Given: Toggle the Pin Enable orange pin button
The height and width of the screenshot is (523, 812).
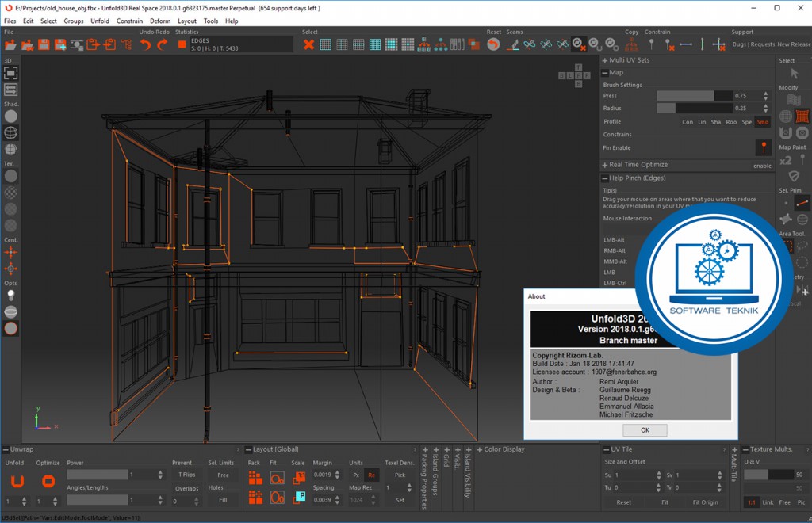Looking at the screenshot, I should (764, 147).
